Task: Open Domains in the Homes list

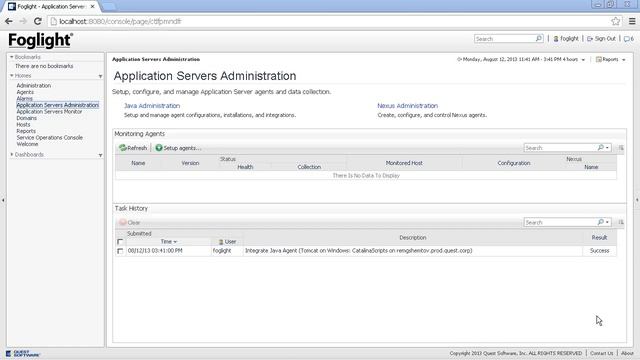Action: [27, 118]
